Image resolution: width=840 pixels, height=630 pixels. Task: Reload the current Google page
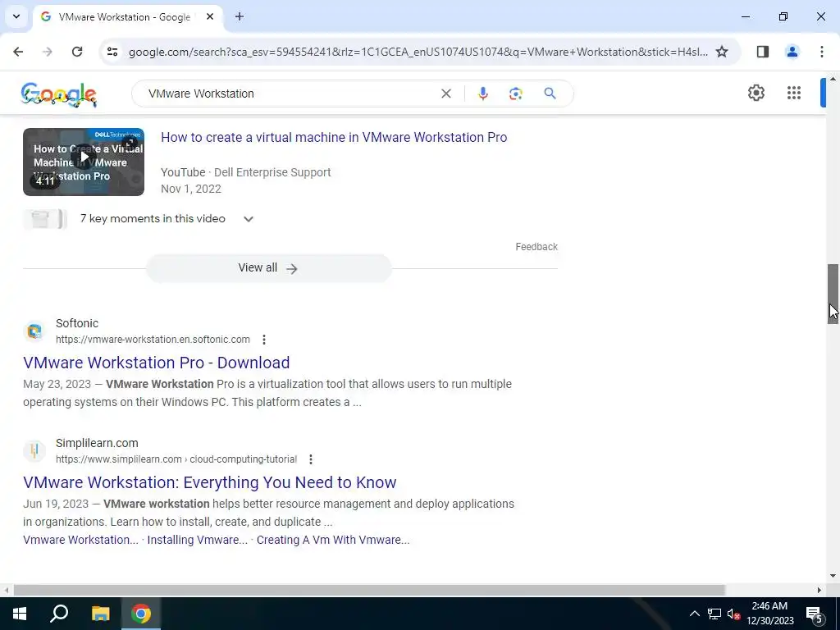[77, 52]
